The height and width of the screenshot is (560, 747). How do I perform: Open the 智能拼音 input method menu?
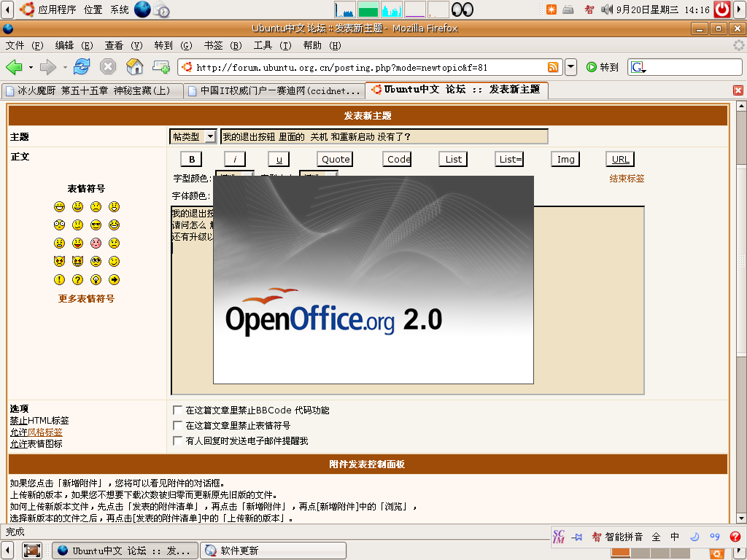617,537
